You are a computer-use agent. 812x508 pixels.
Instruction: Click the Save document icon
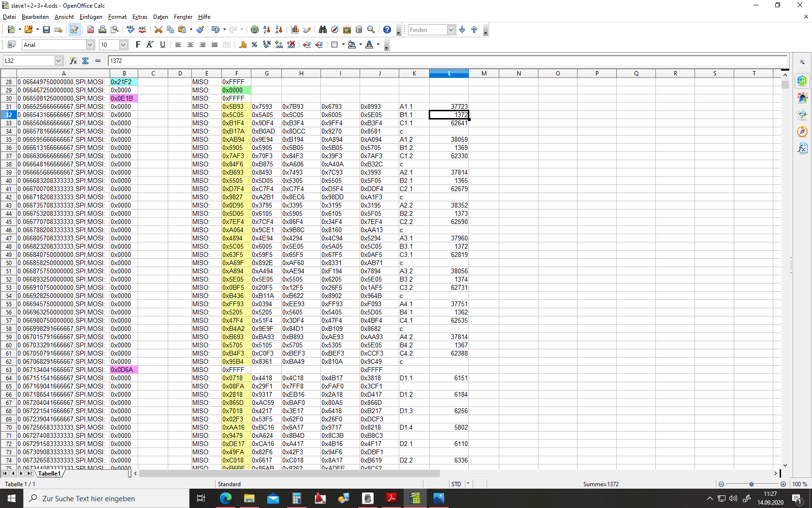(46, 30)
